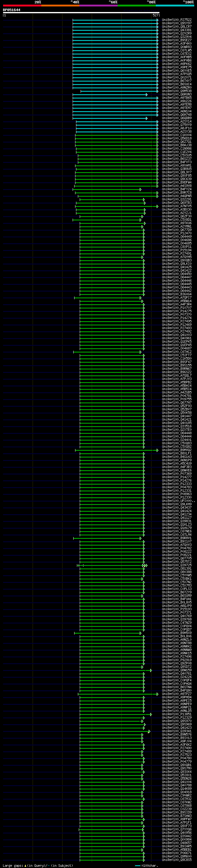The width and height of the screenshot is (197, 868).
Task: Select hit label UniRef100_Q32291
Action: click(176, 200)
